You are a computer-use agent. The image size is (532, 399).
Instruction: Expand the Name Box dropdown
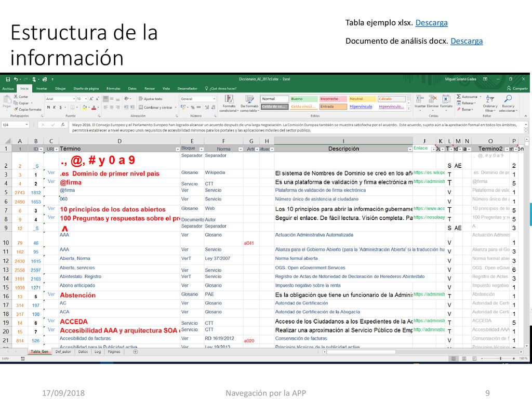26,125
